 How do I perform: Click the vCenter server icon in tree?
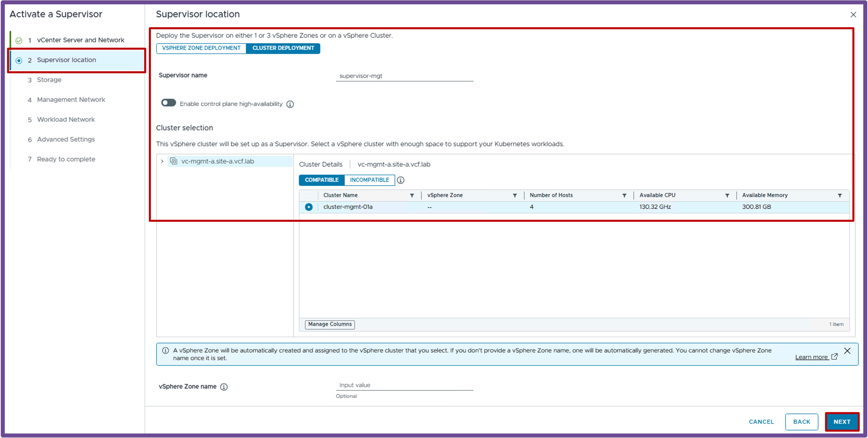click(174, 161)
